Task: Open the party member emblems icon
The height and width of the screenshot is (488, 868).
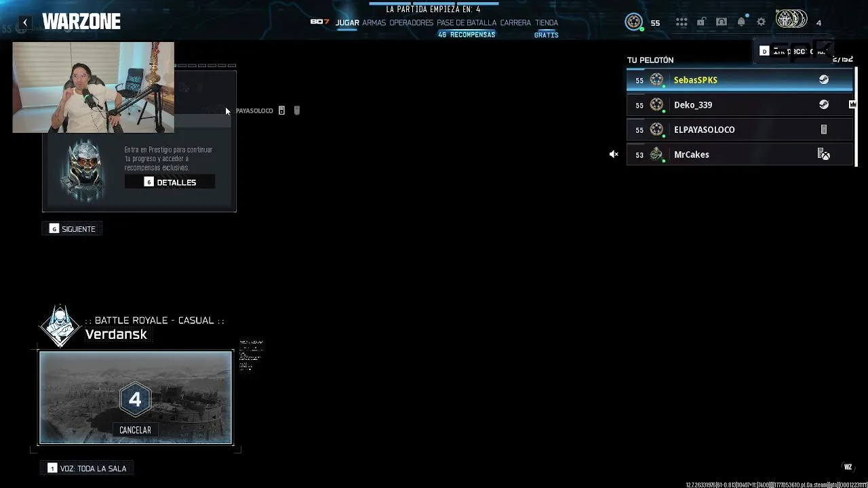Action: click(x=791, y=20)
